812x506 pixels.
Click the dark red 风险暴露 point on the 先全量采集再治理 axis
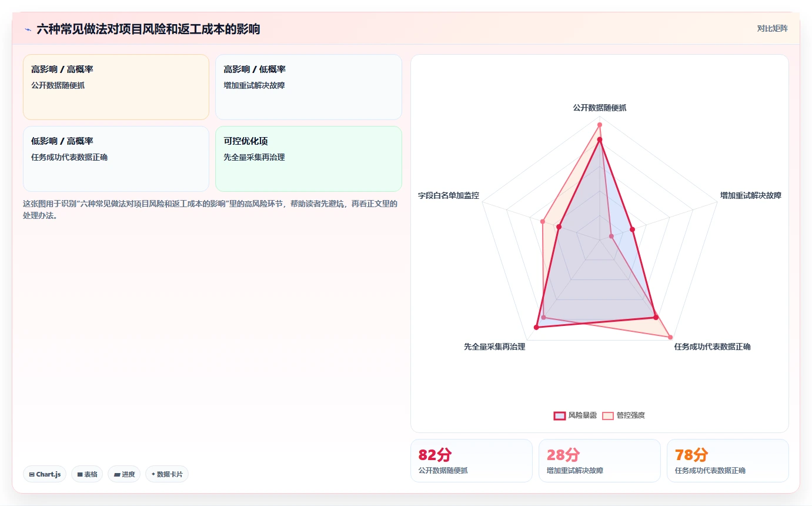tap(536, 327)
